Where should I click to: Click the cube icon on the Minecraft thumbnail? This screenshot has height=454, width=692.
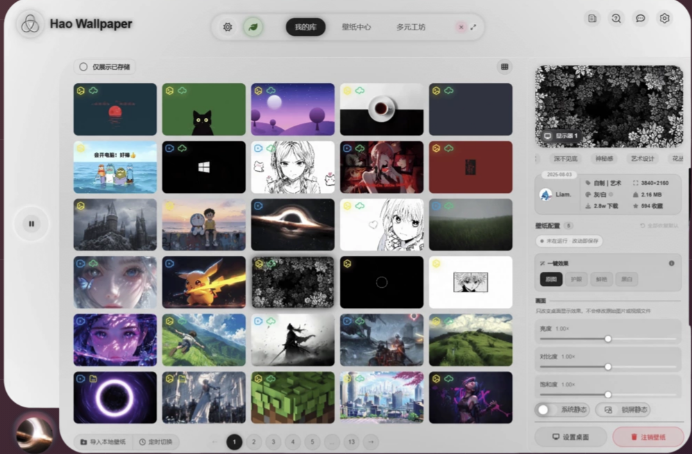[259, 379]
